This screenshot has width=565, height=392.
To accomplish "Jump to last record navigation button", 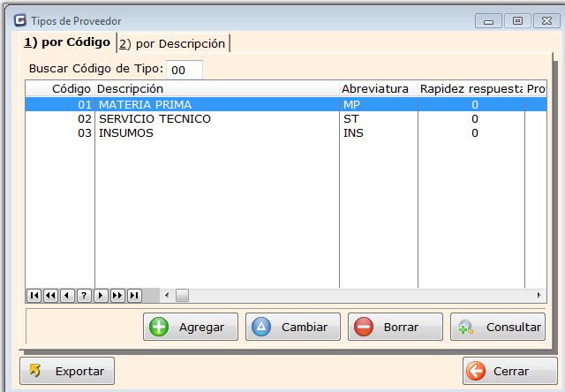I will pyautogui.click(x=134, y=296).
